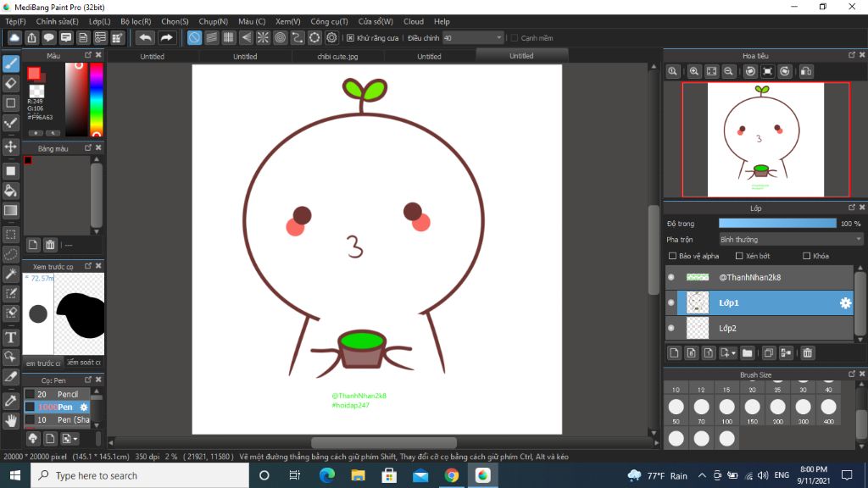This screenshot has height=488, width=868.
Task: Enable the Cạnh mềm checkbox
Action: point(515,37)
